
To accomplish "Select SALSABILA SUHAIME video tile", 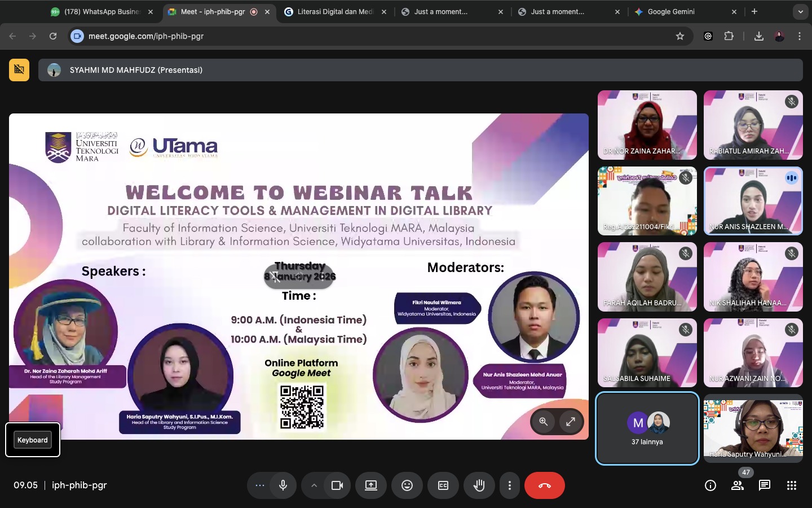I will click(x=647, y=353).
